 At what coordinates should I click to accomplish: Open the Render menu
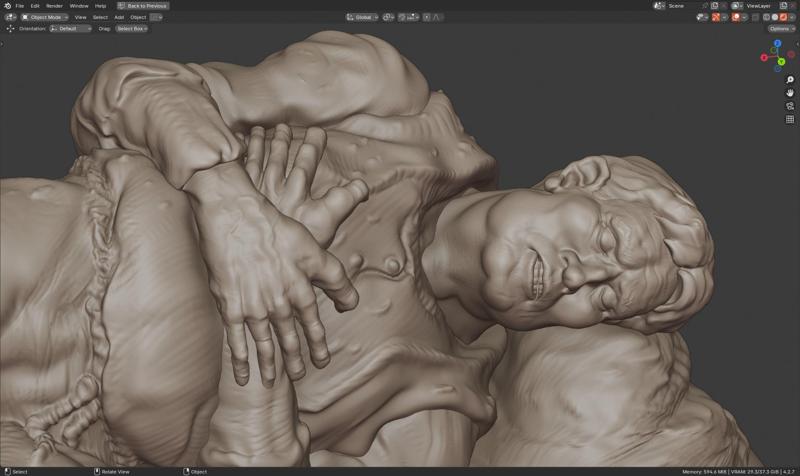(x=54, y=6)
